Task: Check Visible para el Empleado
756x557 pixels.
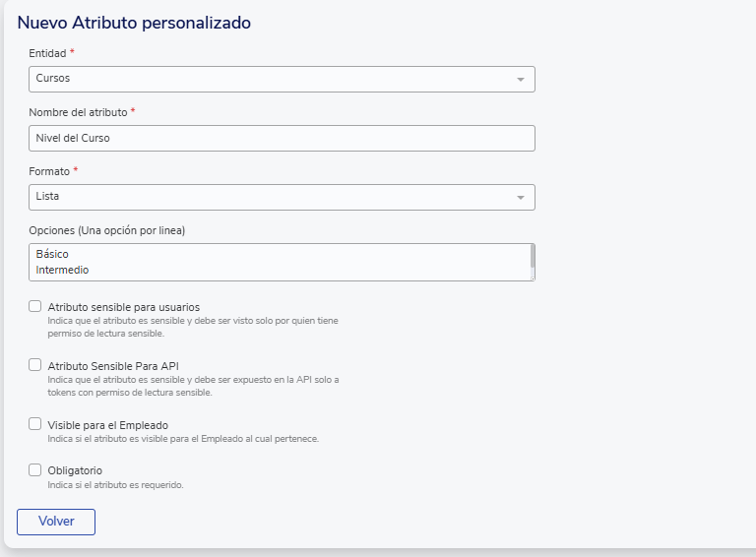Action: [x=35, y=424]
